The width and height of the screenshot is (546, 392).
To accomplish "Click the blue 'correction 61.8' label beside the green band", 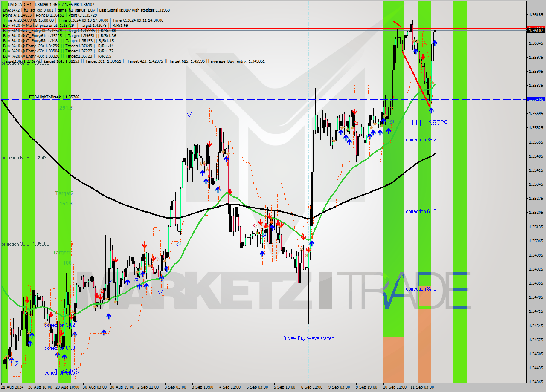I will click(421, 211).
